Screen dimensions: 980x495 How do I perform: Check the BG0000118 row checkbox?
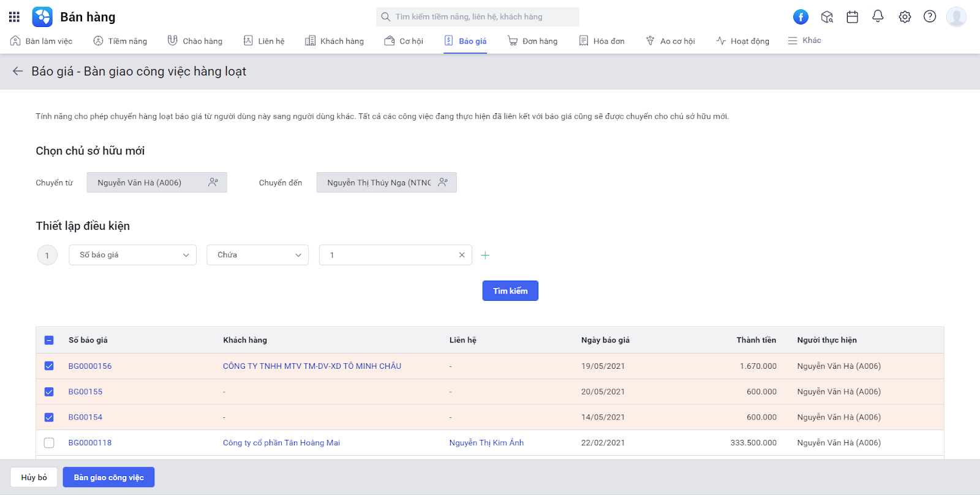pyautogui.click(x=49, y=443)
